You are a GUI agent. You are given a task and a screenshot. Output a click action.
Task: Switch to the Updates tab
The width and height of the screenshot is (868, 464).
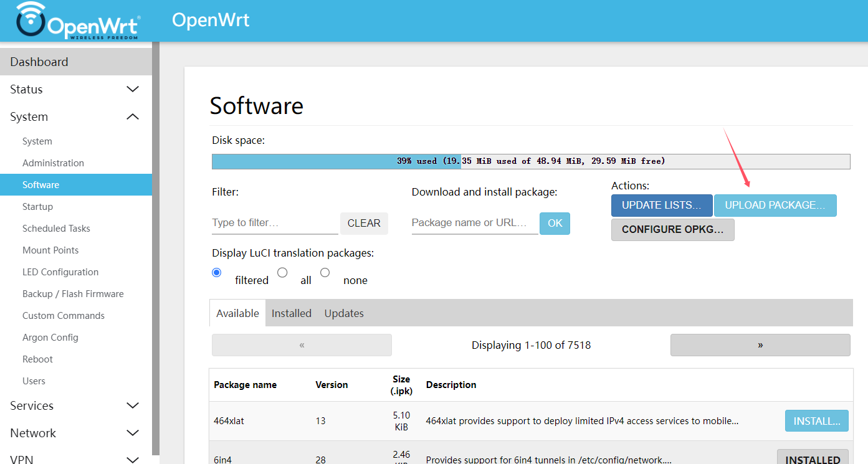344,313
